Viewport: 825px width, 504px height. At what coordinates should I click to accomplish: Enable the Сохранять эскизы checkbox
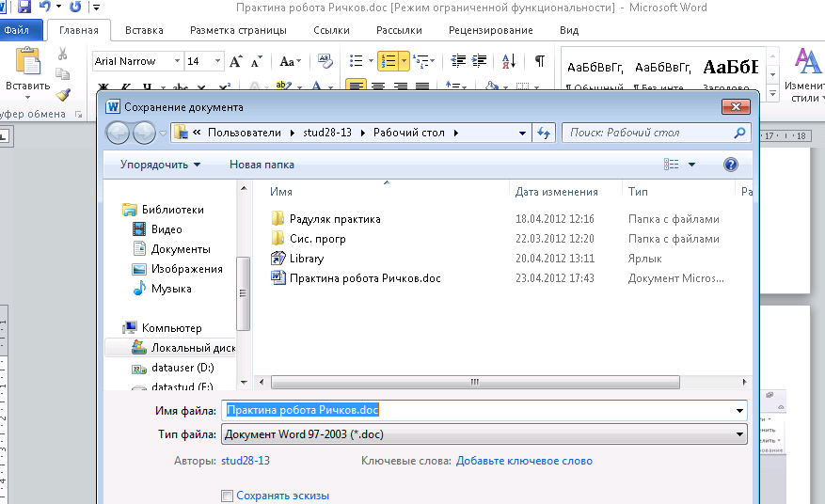point(228,496)
